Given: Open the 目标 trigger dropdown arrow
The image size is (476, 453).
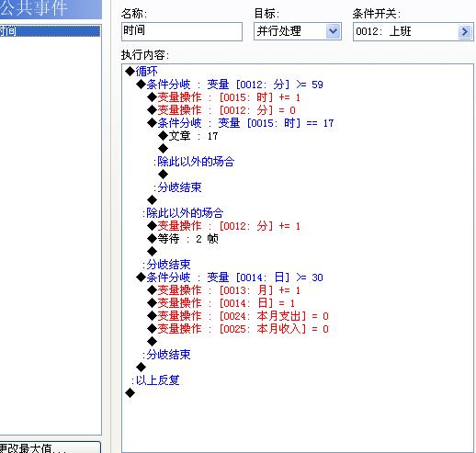Looking at the screenshot, I should click(x=333, y=31).
